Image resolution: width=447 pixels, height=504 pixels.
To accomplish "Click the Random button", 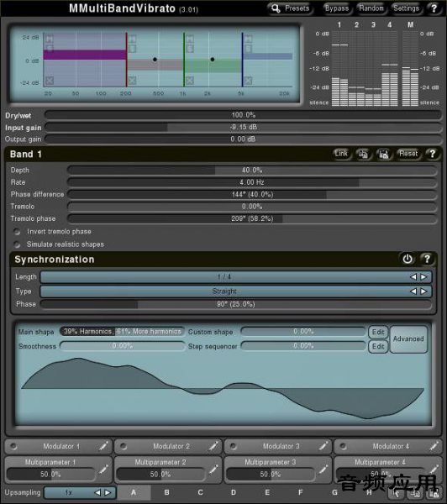I will [x=371, y=8].
